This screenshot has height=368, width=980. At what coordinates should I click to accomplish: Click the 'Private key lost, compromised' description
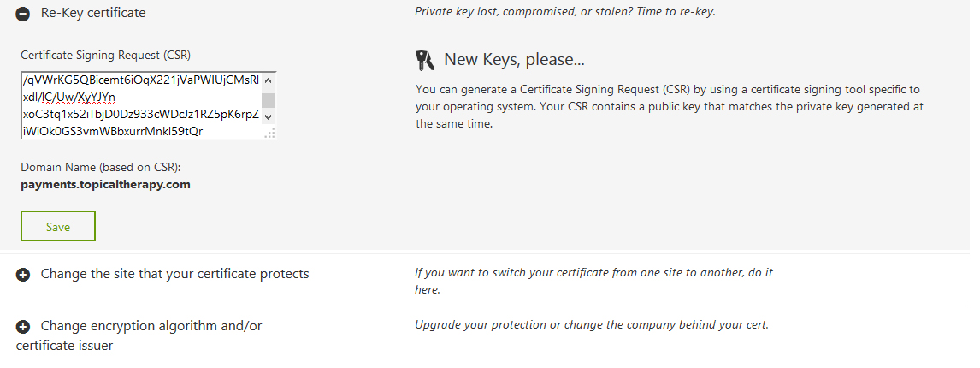click(565, 12)
